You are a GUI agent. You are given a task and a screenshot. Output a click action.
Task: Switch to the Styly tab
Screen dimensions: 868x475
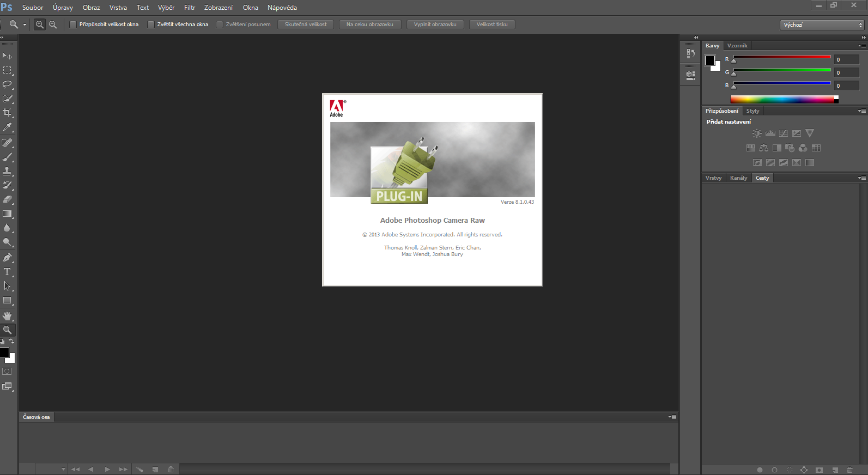click(x=752, y=111)
